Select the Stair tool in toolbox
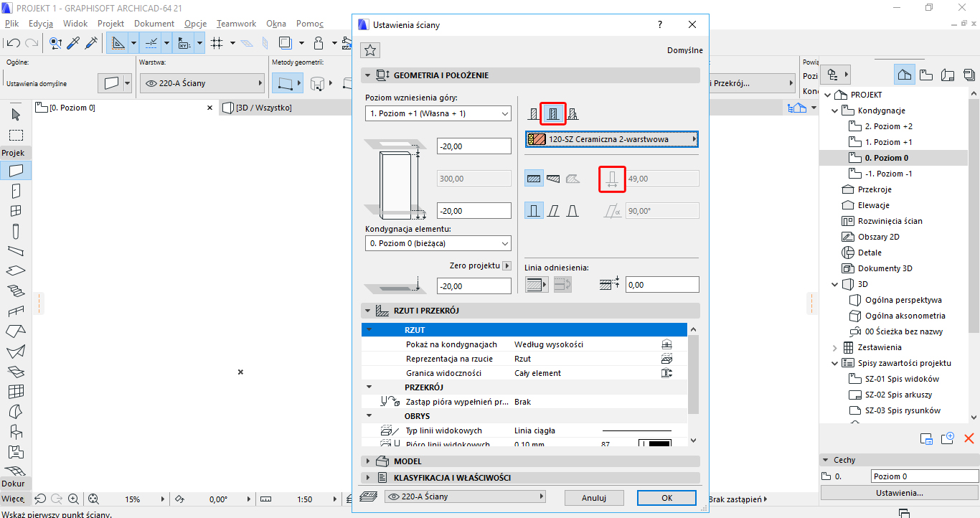This screenshot has width=980, height=518. (x=16, y=291)
